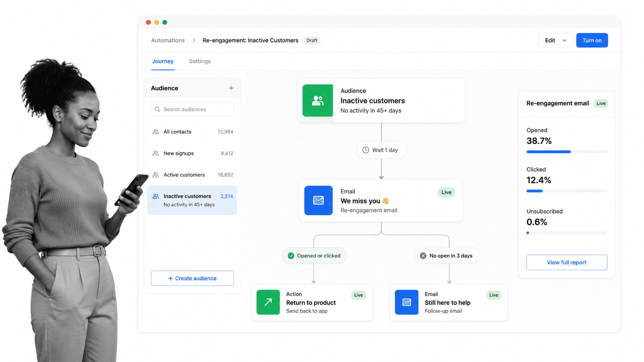Select the New signups audience row
Viewport: 644px width, 362px height.
point(192,153)
